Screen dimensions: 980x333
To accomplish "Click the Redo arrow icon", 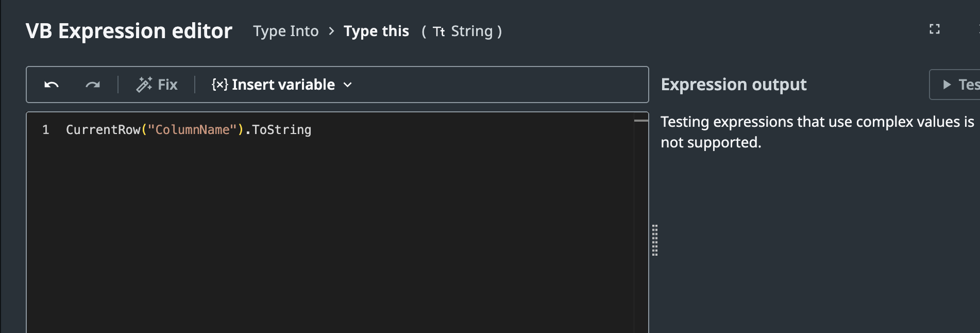I will [x=93, y=85].
